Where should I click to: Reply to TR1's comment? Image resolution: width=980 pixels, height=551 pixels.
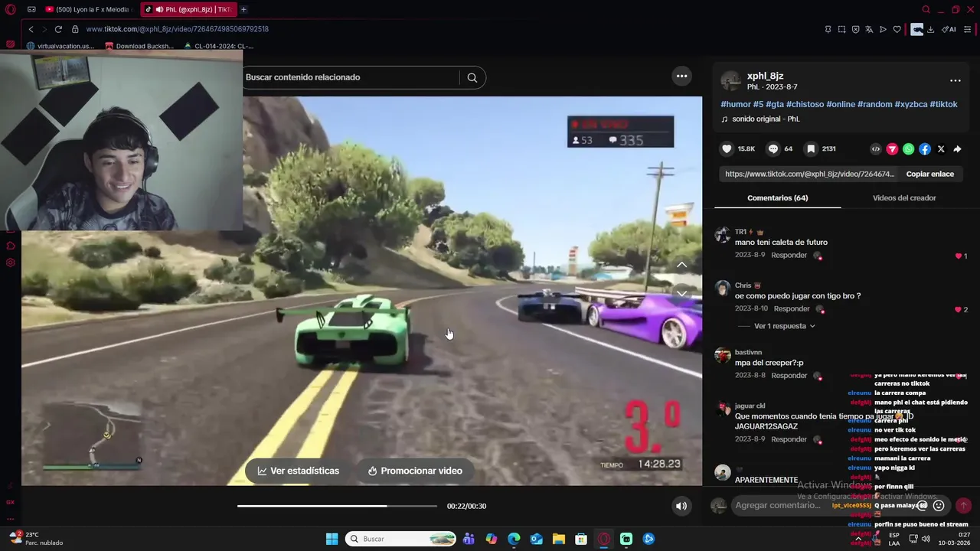pyautogui.click(x=789, y=255)
